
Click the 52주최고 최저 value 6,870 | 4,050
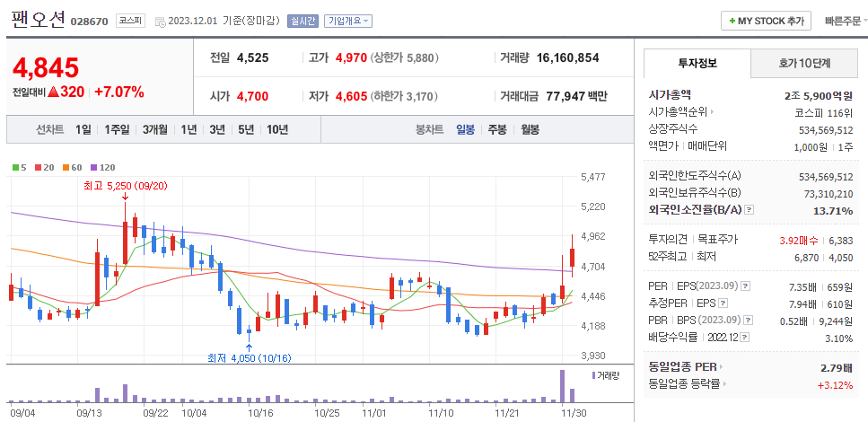(x=826, y=257)
